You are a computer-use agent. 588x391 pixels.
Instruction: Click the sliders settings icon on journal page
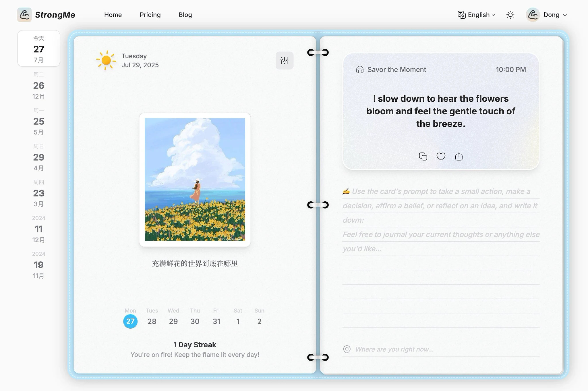284,60
